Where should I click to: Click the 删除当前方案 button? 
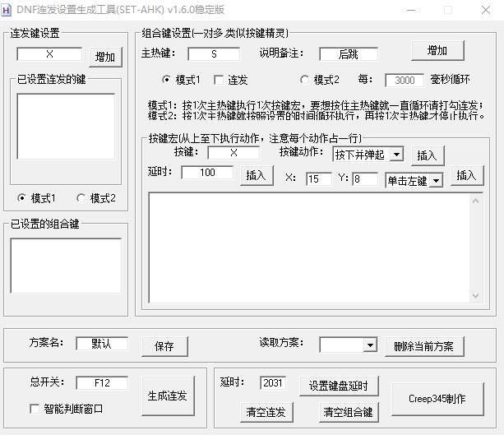pos(424,346)
